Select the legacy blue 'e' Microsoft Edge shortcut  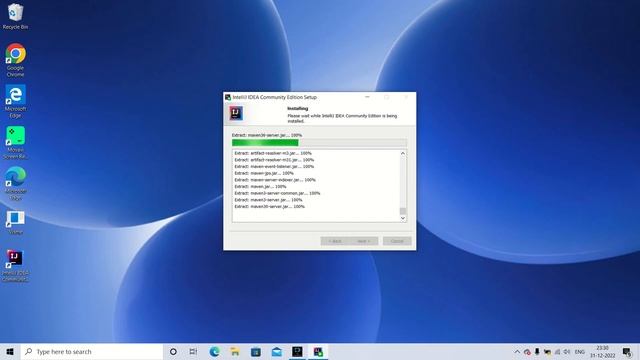click(x=16, y=101)
